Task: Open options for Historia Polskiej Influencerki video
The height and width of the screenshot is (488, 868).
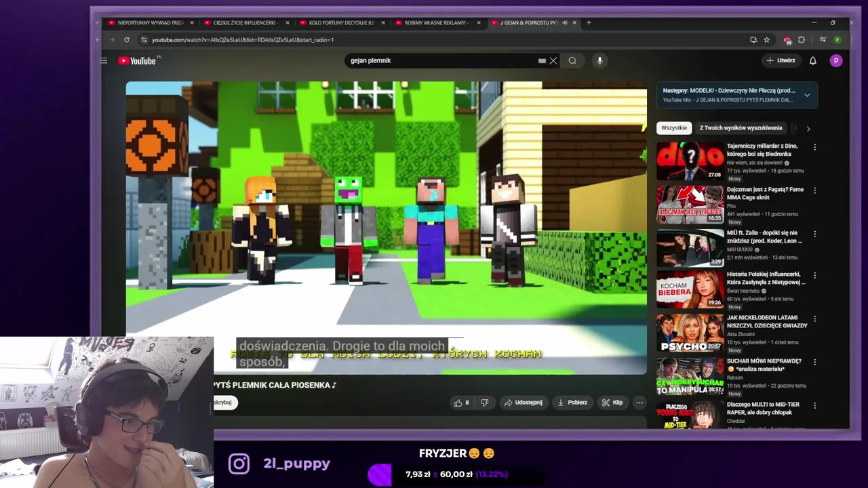Action: point(814,276)
